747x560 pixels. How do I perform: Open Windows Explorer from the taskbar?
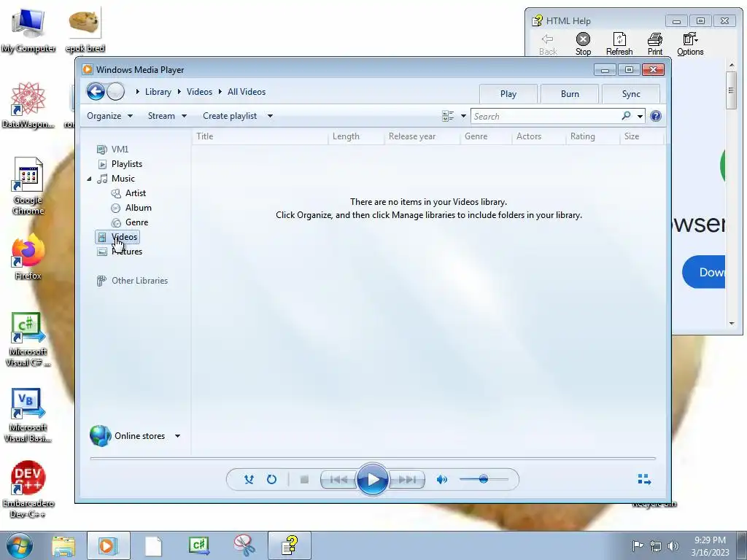pyautogui.click(x=63, y=545)
